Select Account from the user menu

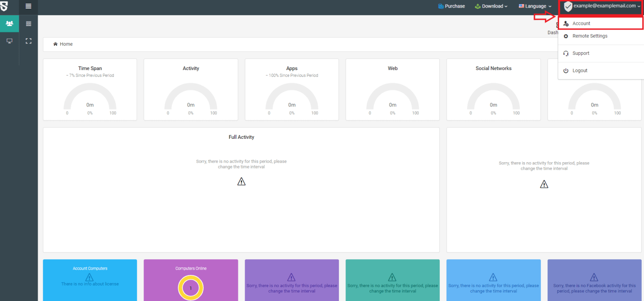pos(601,23)
